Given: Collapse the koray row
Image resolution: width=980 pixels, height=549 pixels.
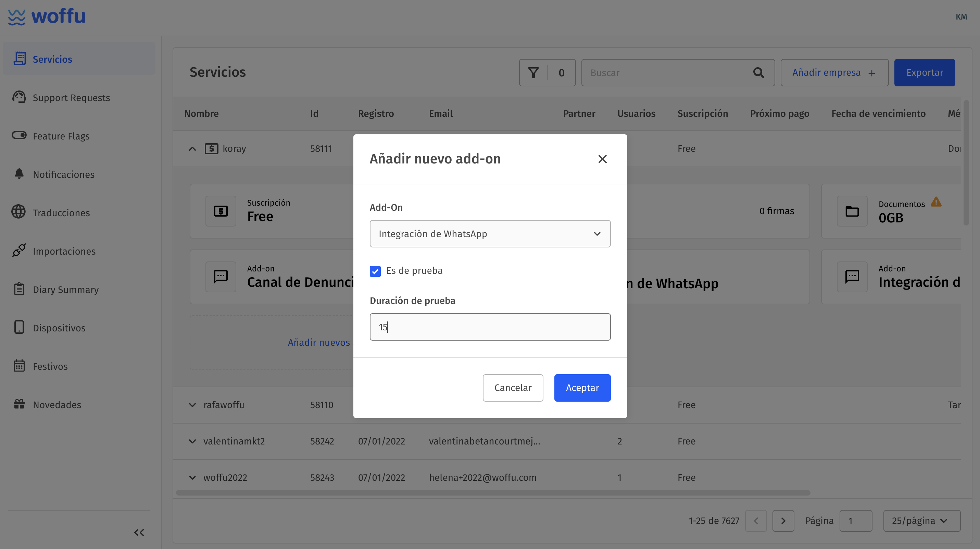Looking at the screenshot, I should (192, 148).
